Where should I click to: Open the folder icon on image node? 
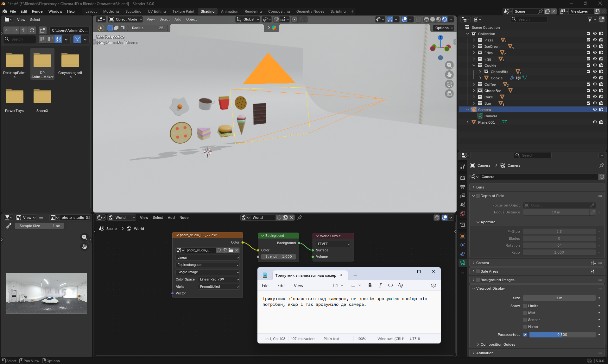[231, 250]
